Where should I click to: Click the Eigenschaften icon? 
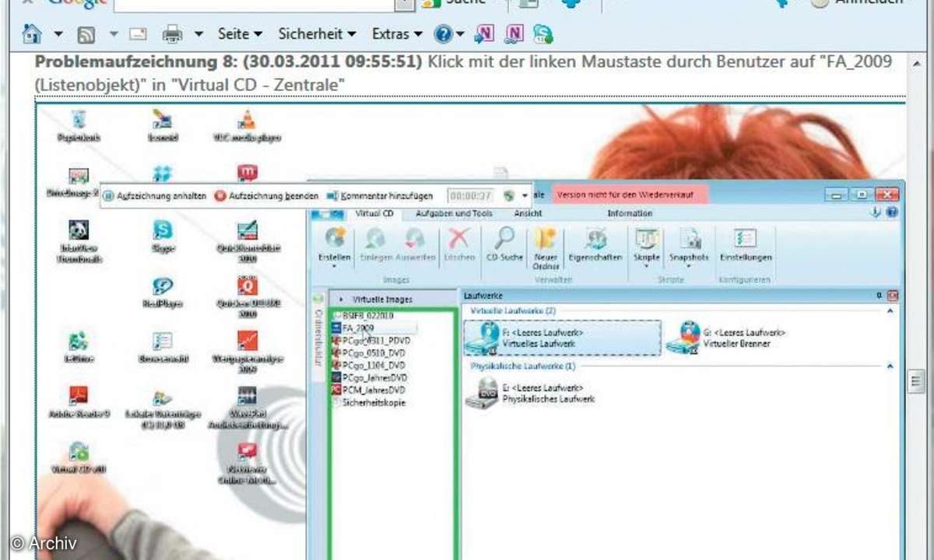pyautogui.click(x=595, y=237)
